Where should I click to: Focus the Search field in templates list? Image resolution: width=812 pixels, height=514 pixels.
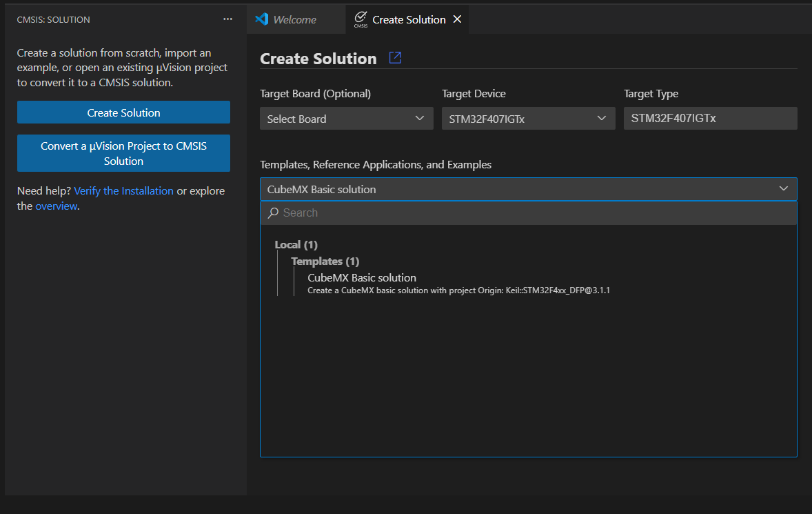point(531,212)
